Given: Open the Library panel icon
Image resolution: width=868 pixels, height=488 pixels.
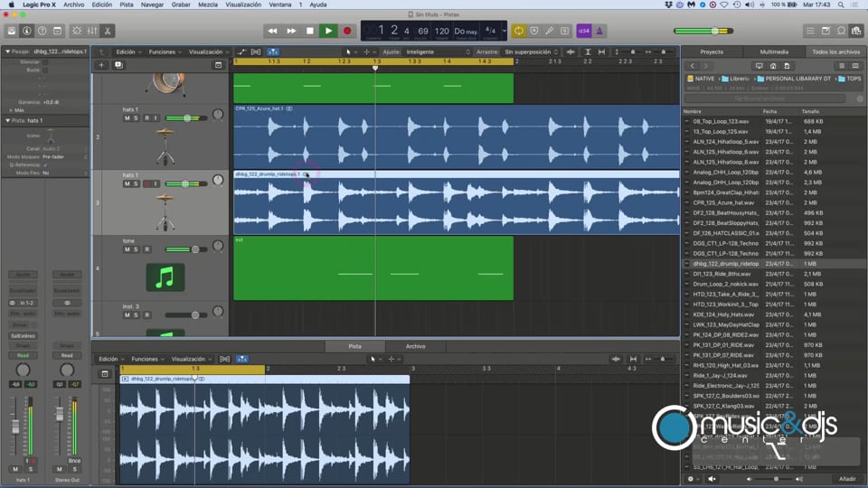Looking at the screenshot, I should 11,31.
